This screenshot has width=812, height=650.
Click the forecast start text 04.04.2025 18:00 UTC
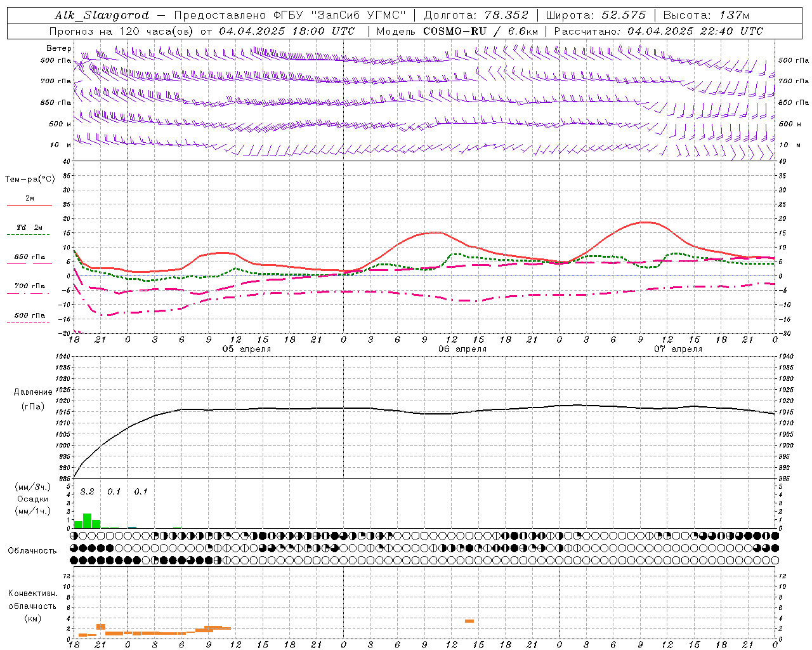pyautogui.click(x=287, y=31)
